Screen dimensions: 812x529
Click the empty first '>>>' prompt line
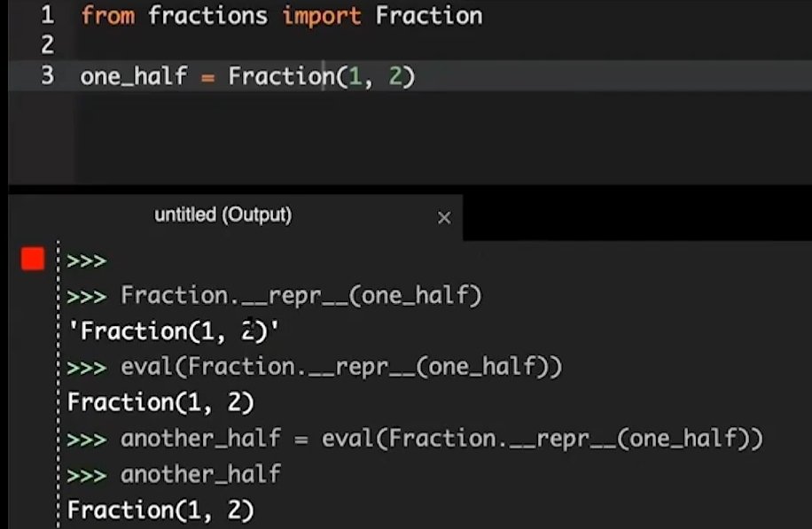point(87,261)
